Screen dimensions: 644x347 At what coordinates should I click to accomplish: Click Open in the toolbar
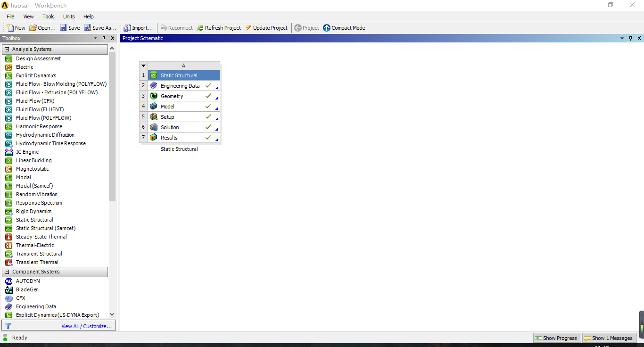pyautogui.click(x=42, y=28)
